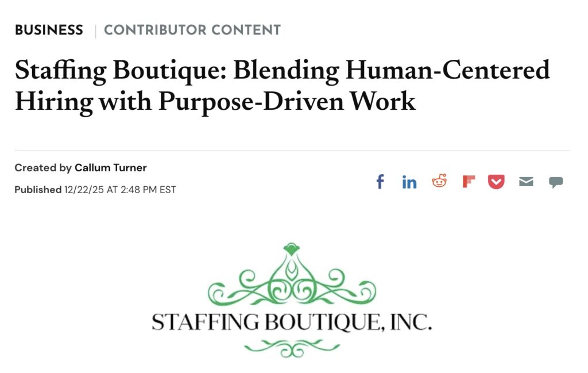Share the article on Facebook
The height and width of the screenshot is (373, 588).
380,182
